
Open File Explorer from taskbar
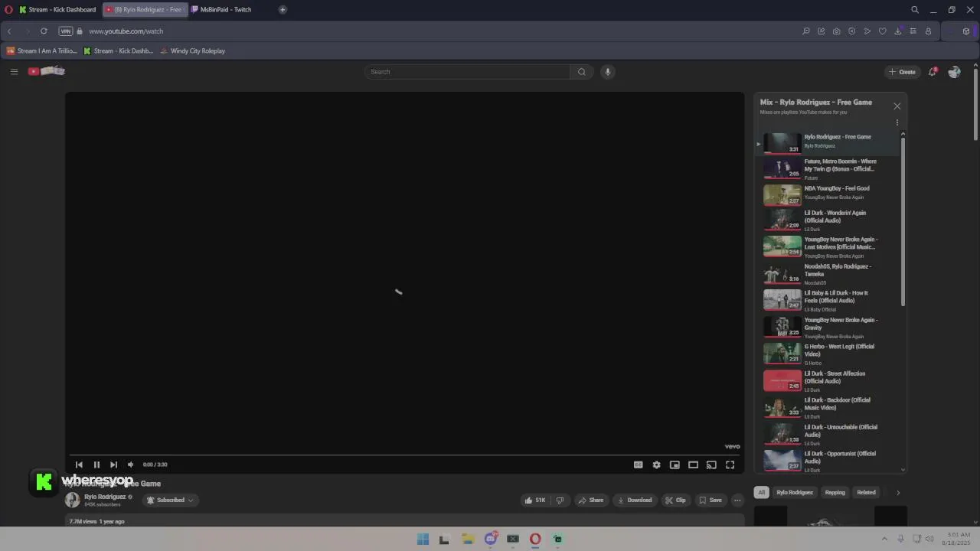(x=468, y=540)
